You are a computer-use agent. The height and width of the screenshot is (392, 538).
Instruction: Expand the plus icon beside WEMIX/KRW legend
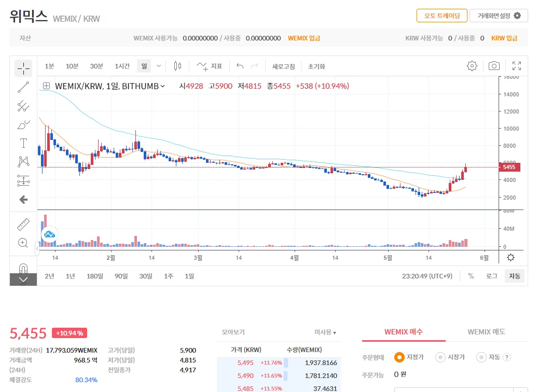point(46,86)
